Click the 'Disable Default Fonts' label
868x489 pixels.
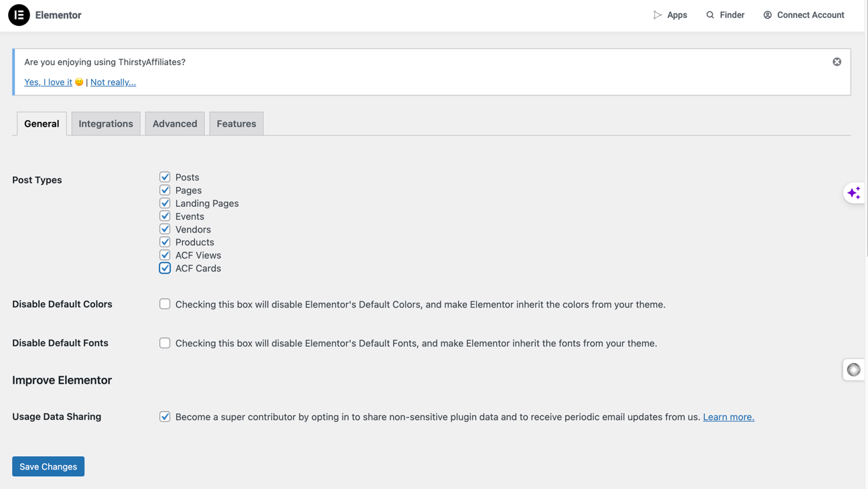click(60, 342)
